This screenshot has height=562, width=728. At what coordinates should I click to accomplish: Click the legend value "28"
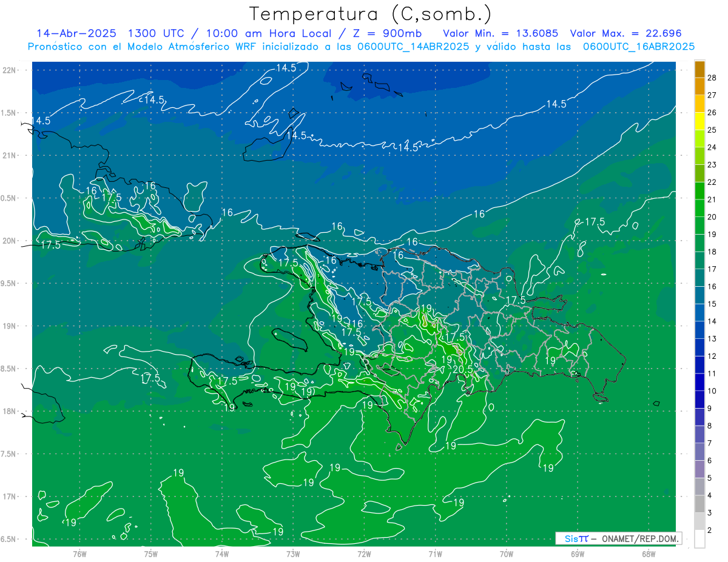point(712,78)
